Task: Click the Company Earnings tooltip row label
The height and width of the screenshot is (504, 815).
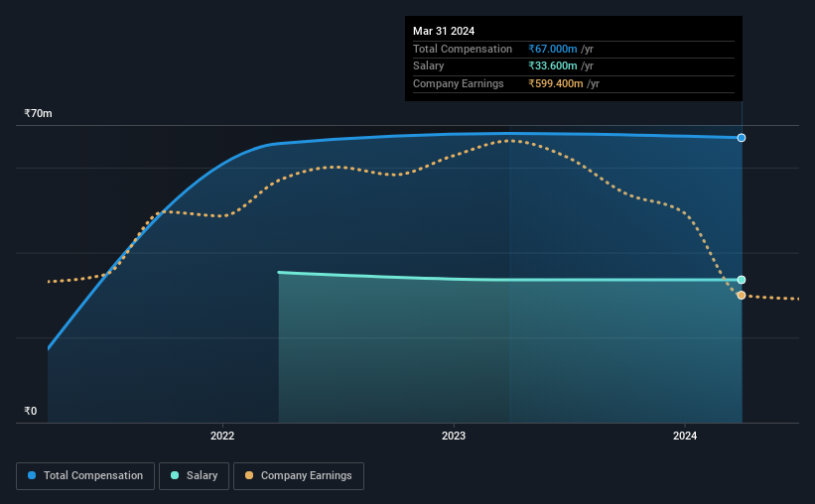Action: point(459,83)
